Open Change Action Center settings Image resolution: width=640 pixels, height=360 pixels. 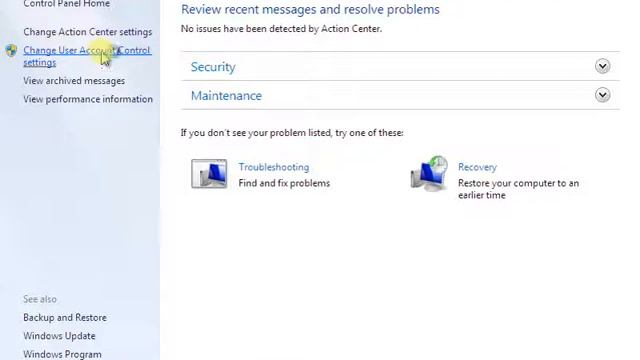[87, 32]
